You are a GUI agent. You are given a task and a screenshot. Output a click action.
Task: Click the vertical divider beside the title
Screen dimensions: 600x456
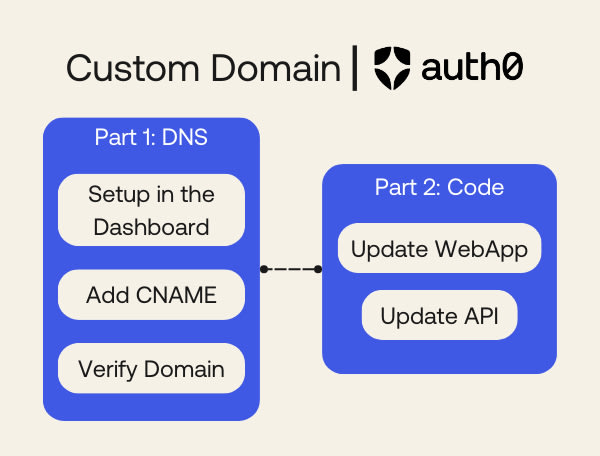pyautogui.click(x=355, y=67)
